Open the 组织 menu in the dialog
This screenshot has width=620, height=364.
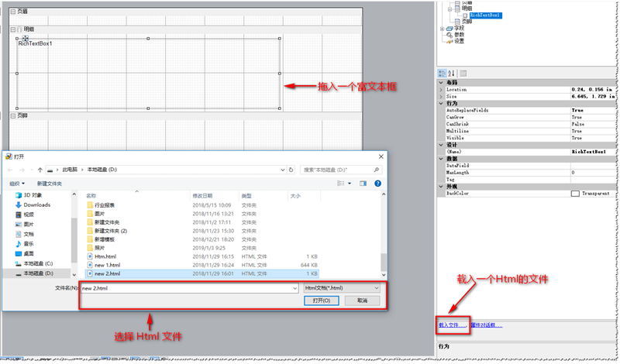[x=17, y=184]
